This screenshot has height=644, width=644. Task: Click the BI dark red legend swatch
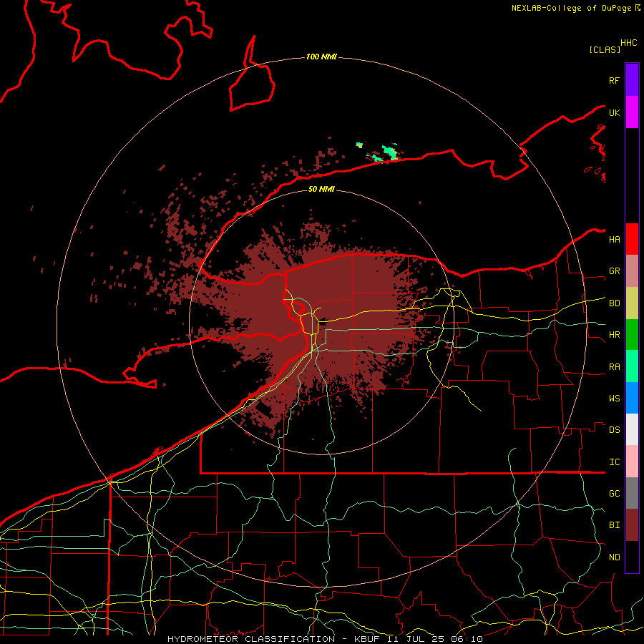632,525
